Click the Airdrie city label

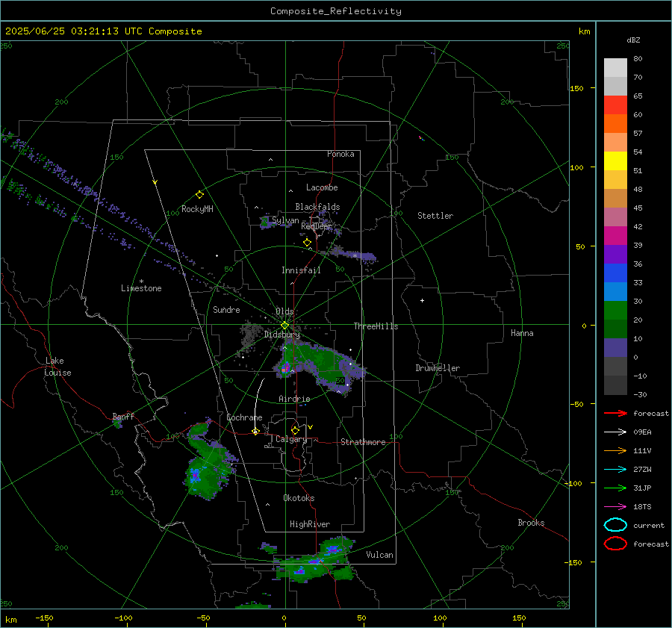click(x=294, y=399)
